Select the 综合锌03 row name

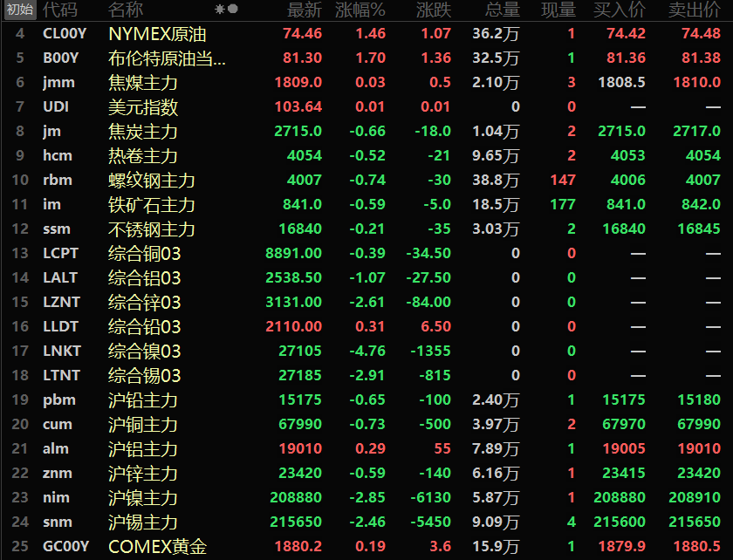click(145, 302)
